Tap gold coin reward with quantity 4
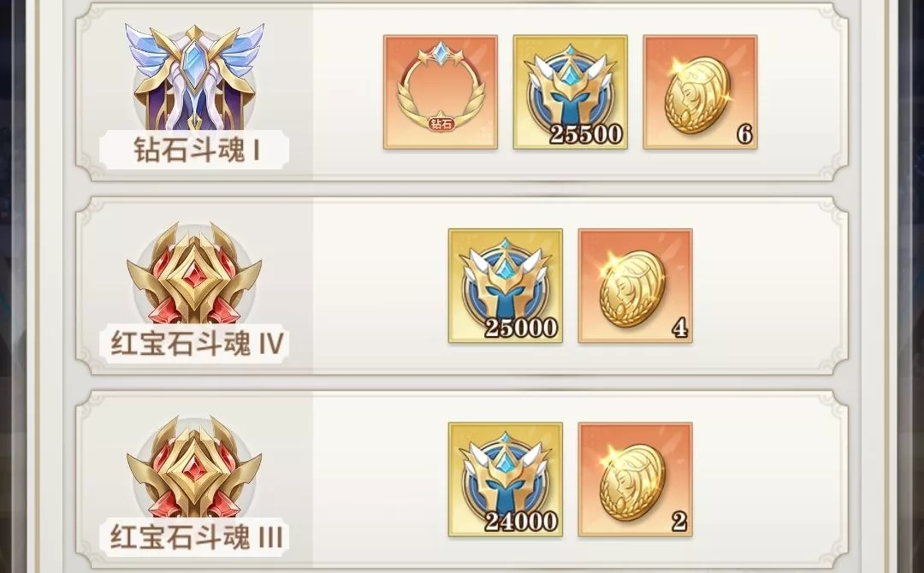 click(x=635, y=286)
